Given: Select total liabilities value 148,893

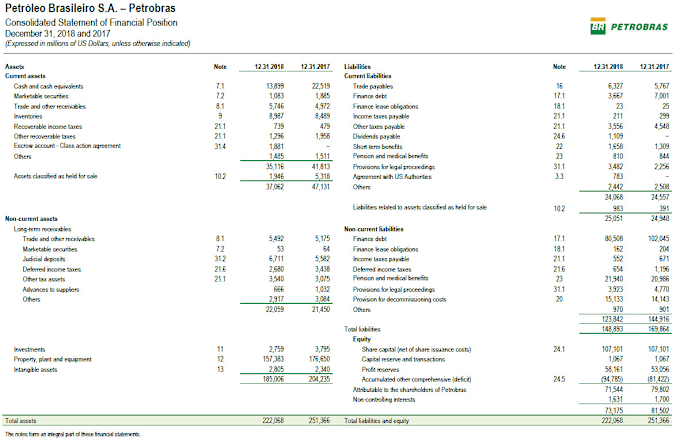Looking at the screenshot, I should (612, 330).
